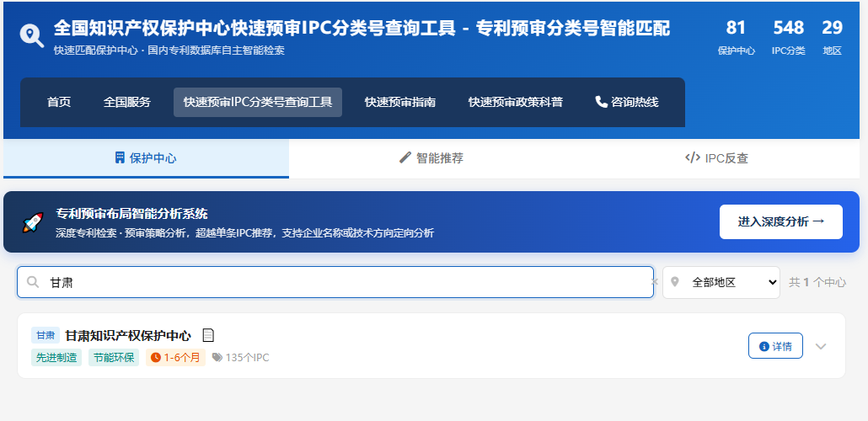This screenshot has width=868, height=421.
Task: Click the 甘肃 region badge
Action: (46, 335)
